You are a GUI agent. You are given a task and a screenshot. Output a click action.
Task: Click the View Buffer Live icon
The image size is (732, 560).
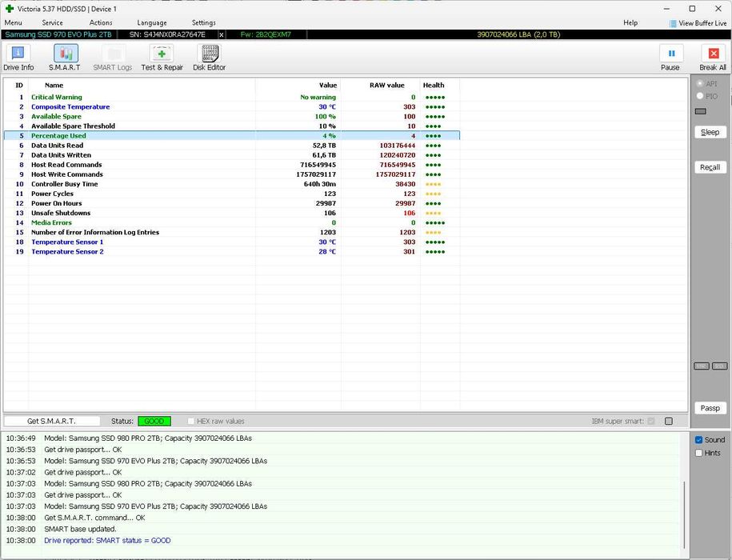point(673,23)
